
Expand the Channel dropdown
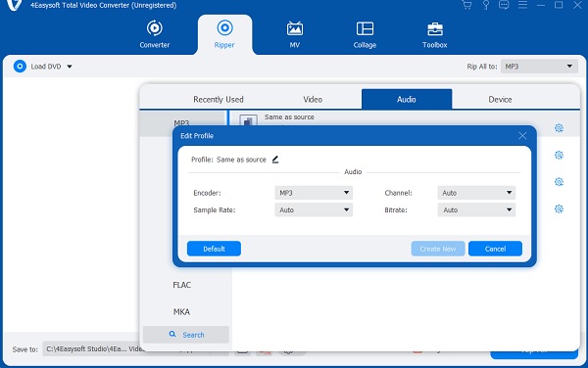(x=476, y=193)
